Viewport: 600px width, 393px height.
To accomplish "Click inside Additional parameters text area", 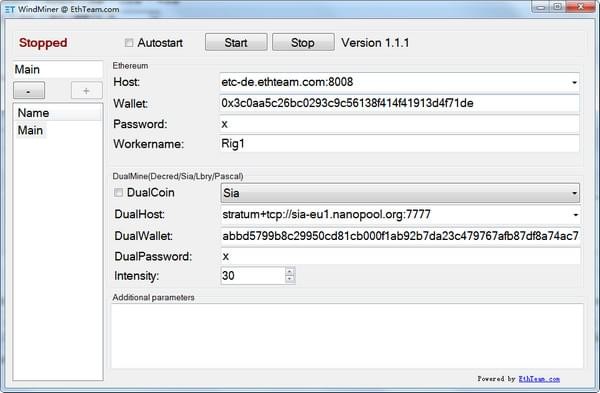I will click(347, 336).
